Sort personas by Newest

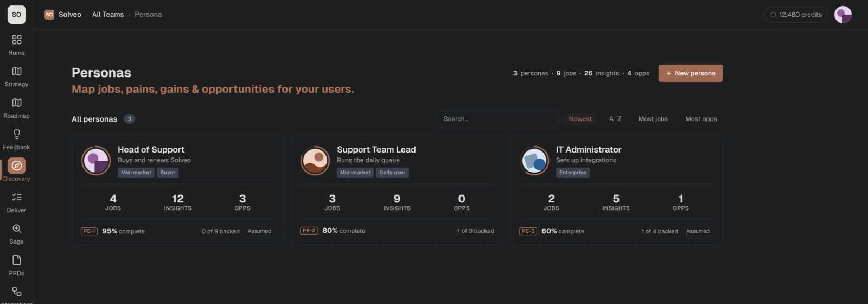pyautogui.click(x=580, y=119)
